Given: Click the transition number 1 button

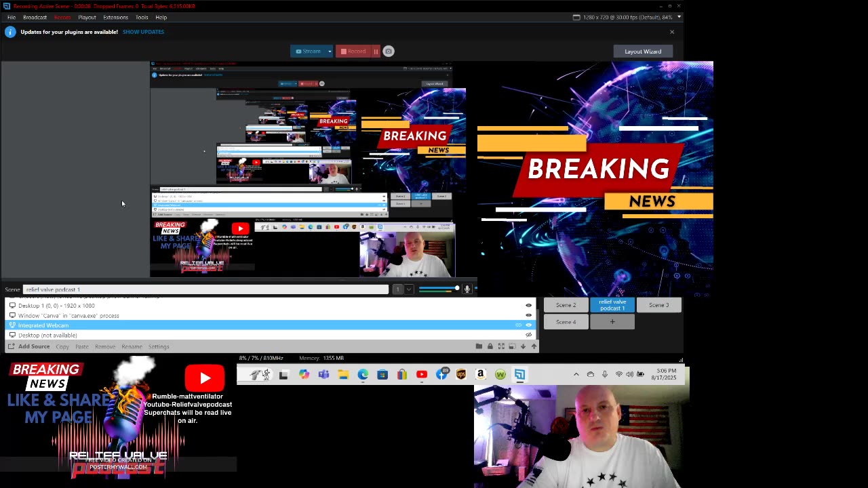Looking at the screenshot, I should (397, 289).
